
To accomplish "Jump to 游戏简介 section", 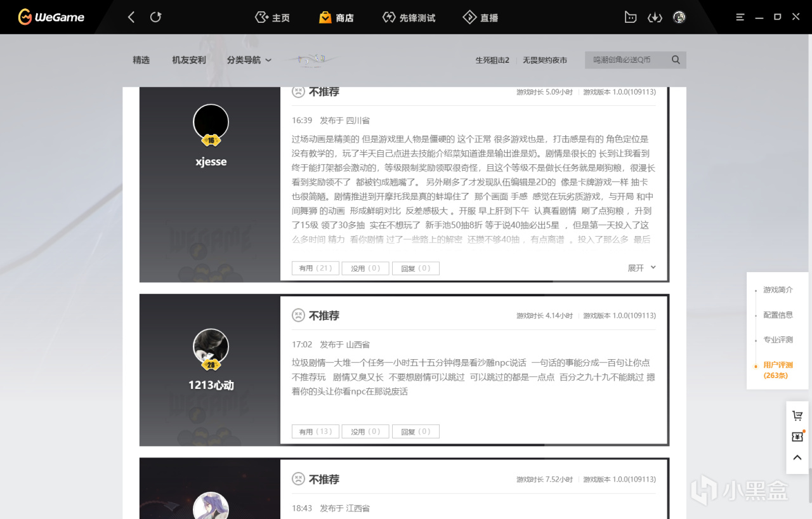I will pos(778,290).
